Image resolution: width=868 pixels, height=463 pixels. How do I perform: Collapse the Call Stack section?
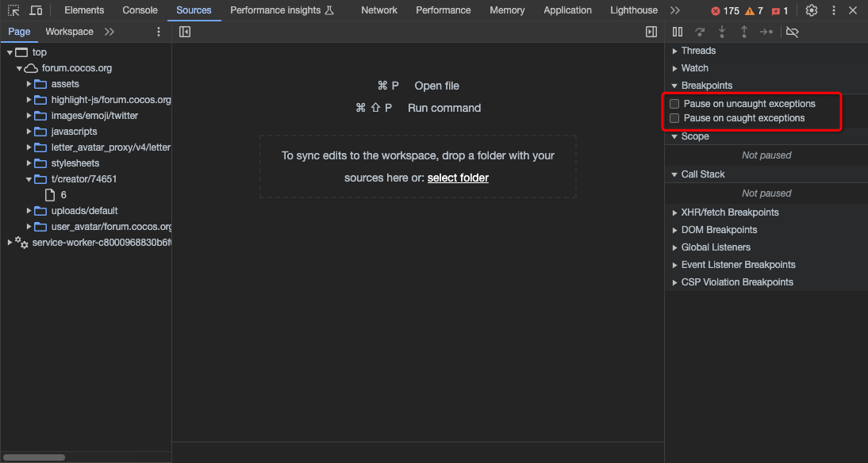(674, 174)
